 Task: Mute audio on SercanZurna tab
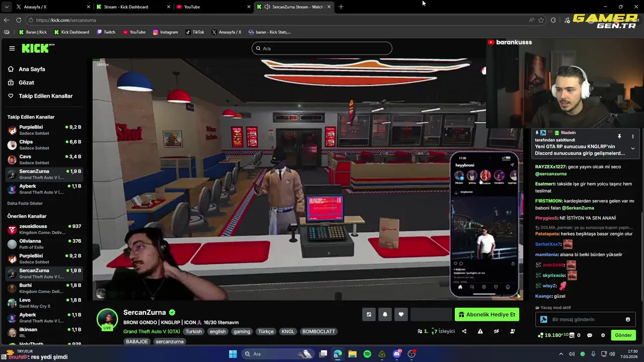click(x=267, y=7)
